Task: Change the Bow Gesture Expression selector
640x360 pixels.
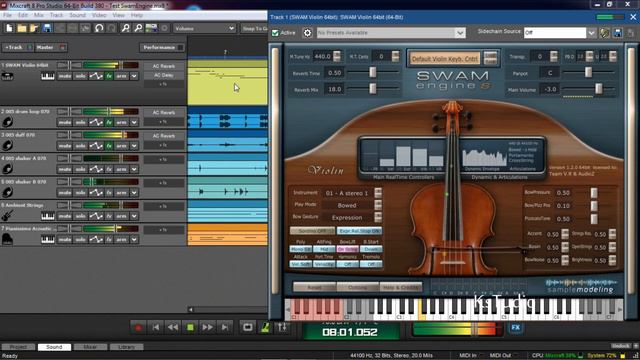Action: point(378,217)
